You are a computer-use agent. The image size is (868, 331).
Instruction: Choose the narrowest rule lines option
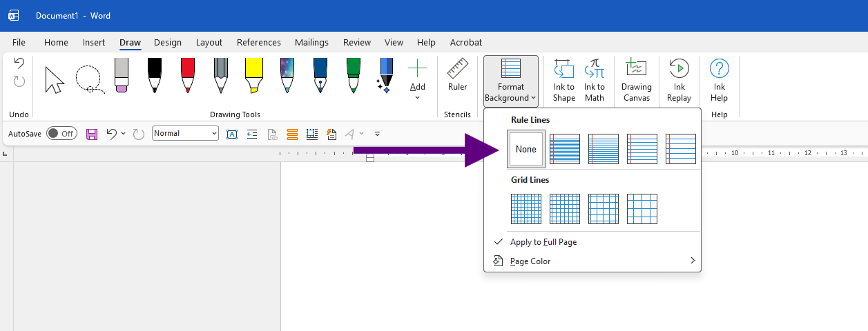565,149
